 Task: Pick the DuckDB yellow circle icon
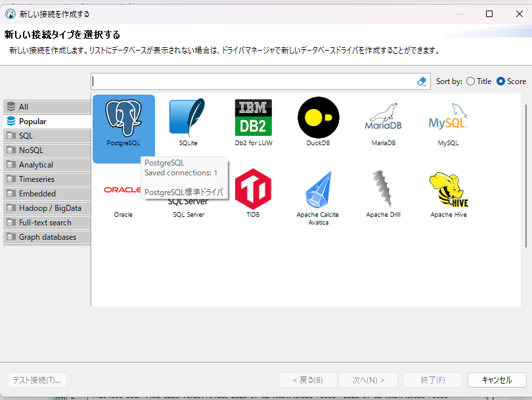[319, 118]
